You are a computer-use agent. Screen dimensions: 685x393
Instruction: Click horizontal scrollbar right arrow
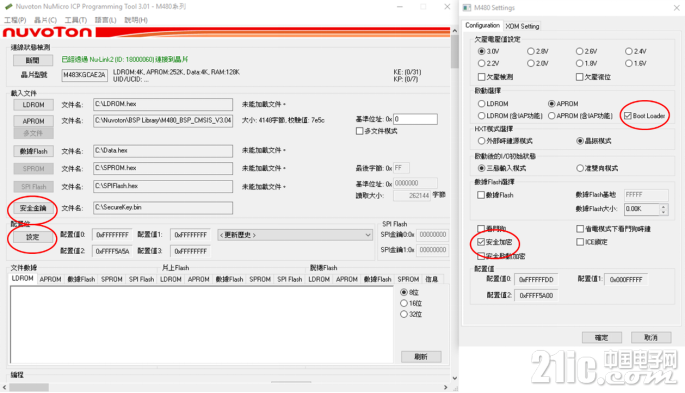point(446,387)
